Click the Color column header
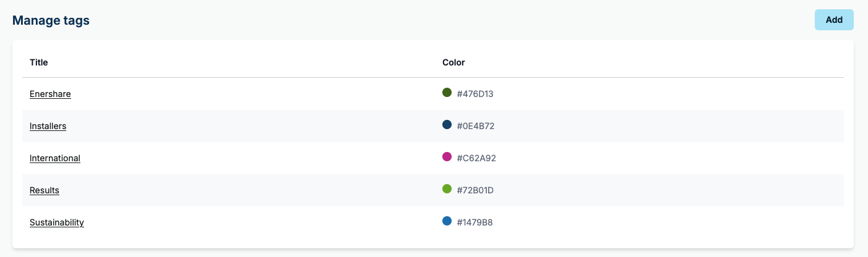The height and width of the screenshot is (257, 868). click(453, 62)
